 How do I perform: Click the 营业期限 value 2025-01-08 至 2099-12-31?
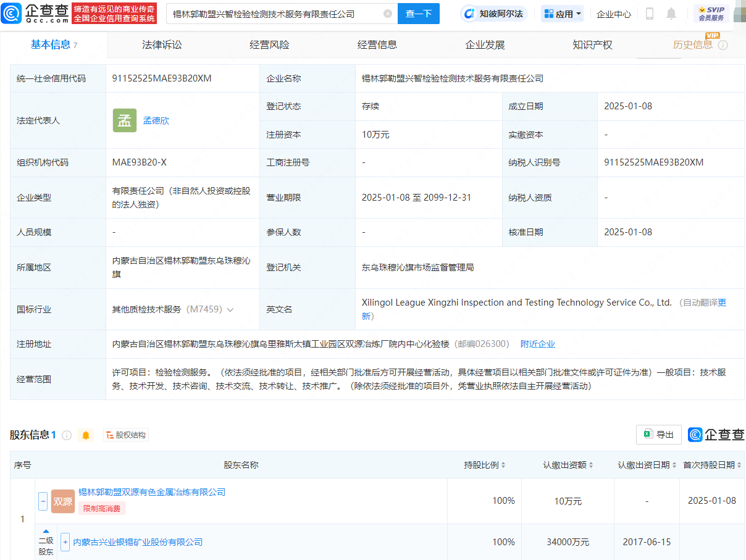click(x=417, y=198)
